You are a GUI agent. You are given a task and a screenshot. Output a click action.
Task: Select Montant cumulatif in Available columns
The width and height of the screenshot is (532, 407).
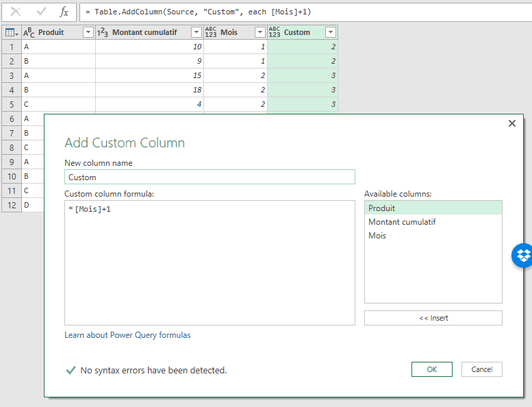point(402,222)
